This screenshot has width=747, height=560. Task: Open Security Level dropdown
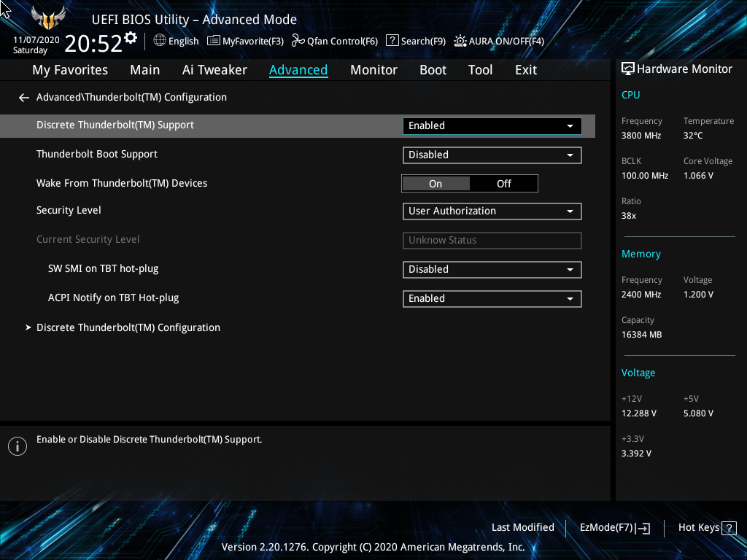coord(492,211)
